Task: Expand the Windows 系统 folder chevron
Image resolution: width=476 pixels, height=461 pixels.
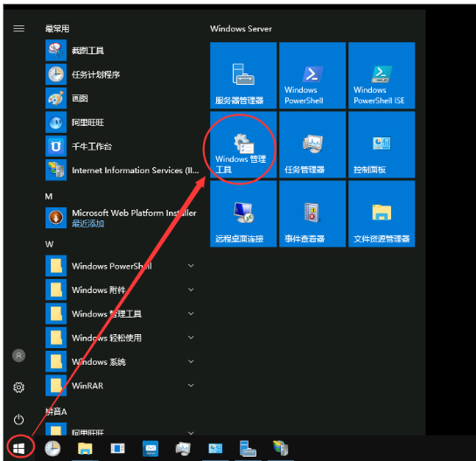Action: pyautogui.click(x=191, y=361)
